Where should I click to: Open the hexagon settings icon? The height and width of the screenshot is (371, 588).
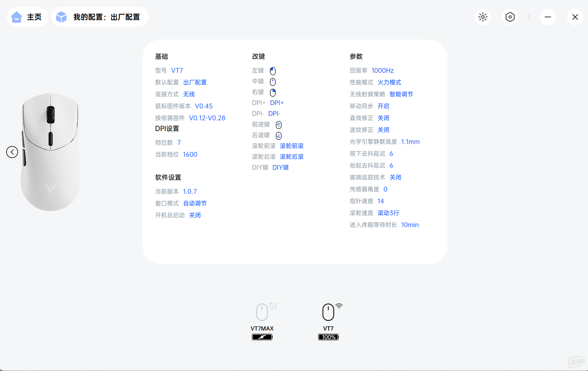tap(510, 17)
